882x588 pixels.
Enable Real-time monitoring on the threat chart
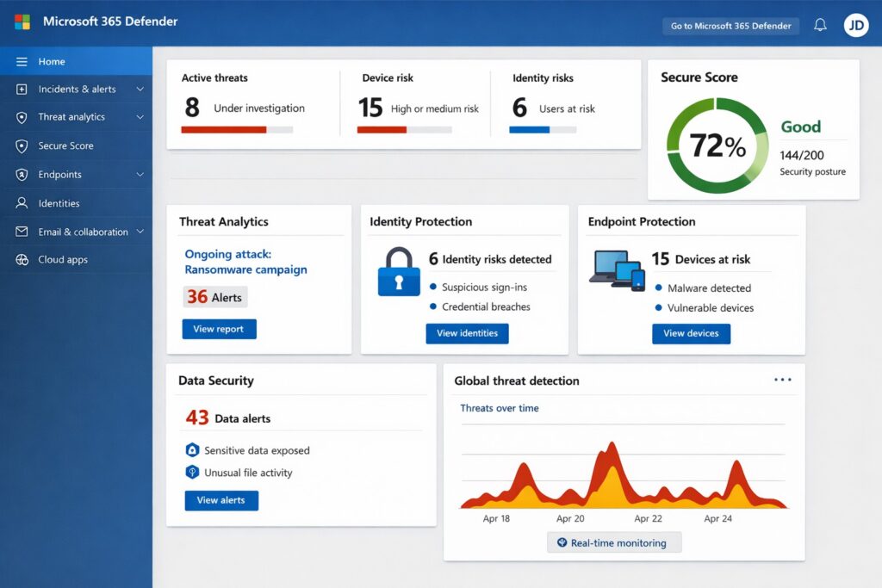click(x=613, y=542)
